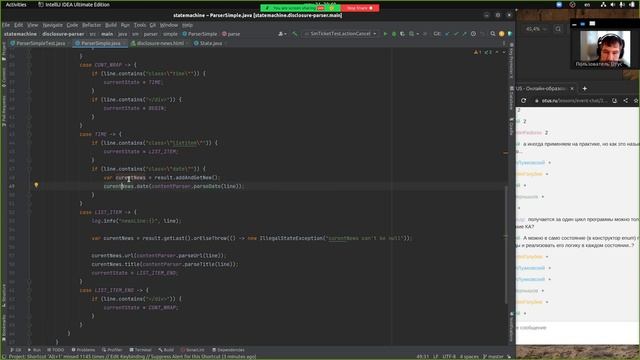Open the Activities overview
The image size is (640, 360).
click(x=16, y=4)
